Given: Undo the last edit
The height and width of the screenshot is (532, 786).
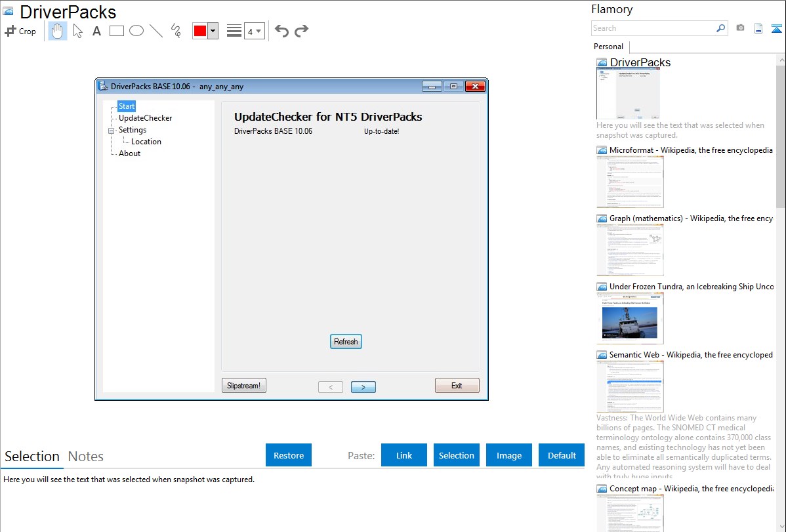Looking at the screenshot, I should click(x=281, y=31).
